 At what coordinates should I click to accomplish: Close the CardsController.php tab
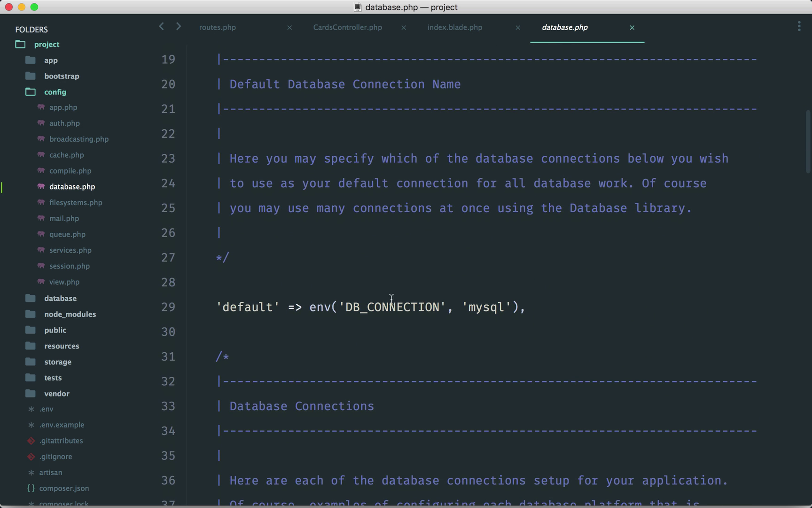point(404,28)
